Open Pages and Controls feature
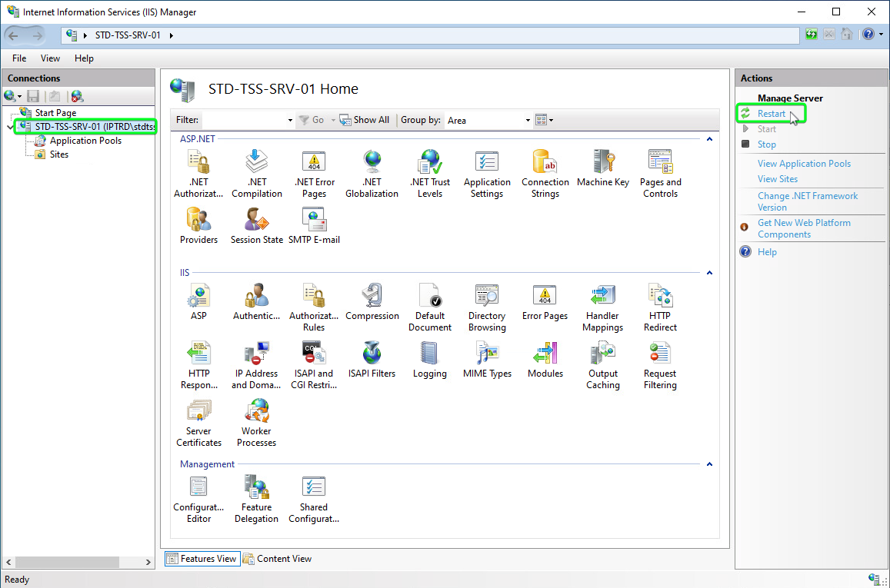890x588 pixels. point(660,174)
